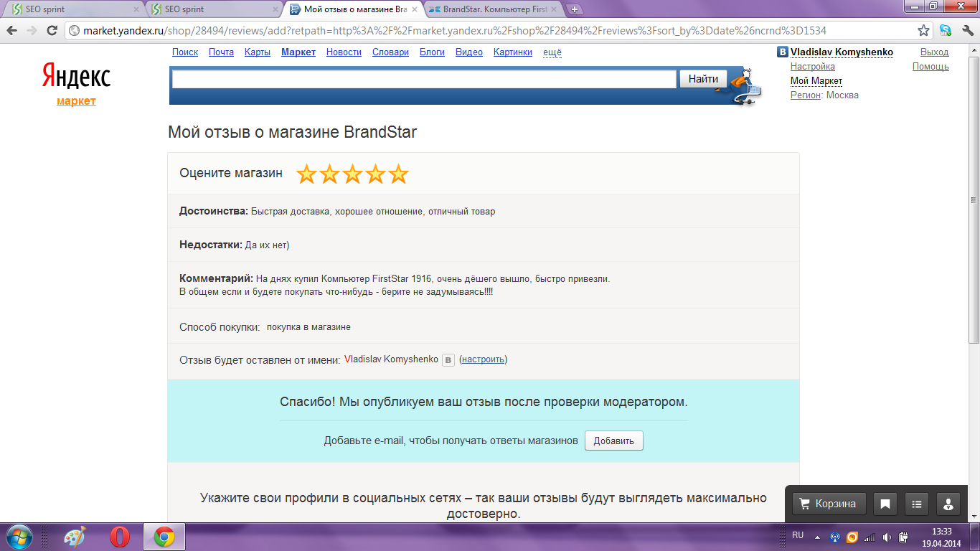980x551 pixels.
Task: Open the Почта service link
Action: [x=221, y=52]
